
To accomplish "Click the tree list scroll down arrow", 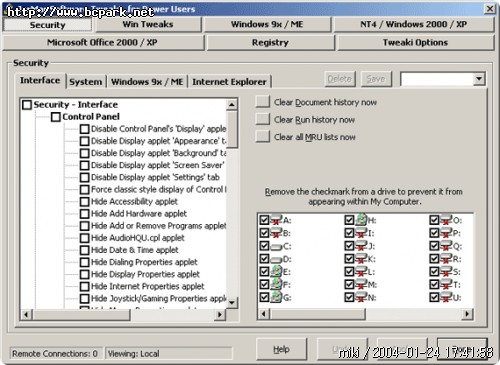I will (232, 303).
